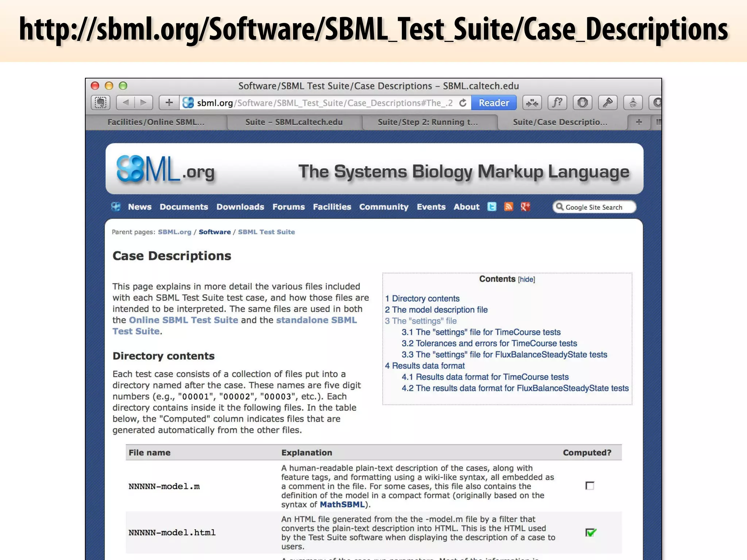Image resolution: width=747 pixels, height=560 pixels.
Task: Click the NNNNN-model.m file name
Action: click(164, 486)
